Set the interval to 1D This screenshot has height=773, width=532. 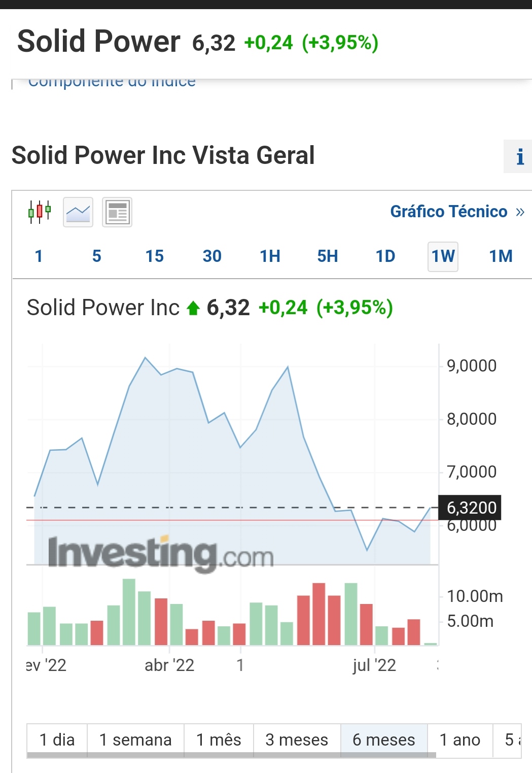385,256
